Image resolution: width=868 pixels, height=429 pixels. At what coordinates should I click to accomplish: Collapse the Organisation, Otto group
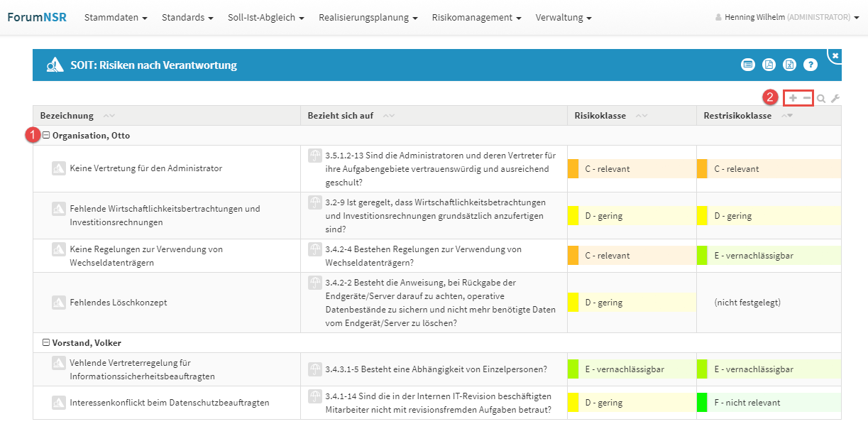point(46,136)
